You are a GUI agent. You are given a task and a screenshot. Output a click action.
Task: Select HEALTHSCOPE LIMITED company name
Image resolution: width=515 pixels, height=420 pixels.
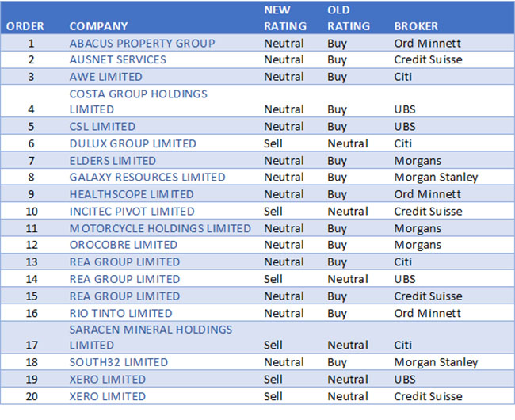(x=132, y=194)
